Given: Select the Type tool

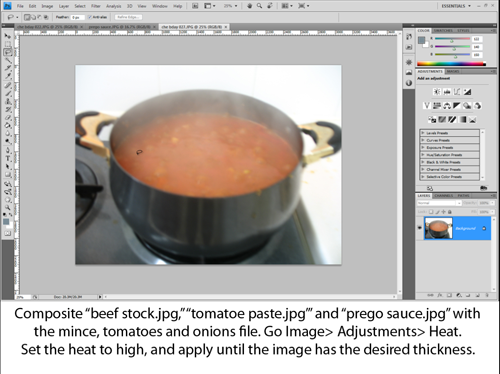Looking at the screenshot, I should 7,159.
